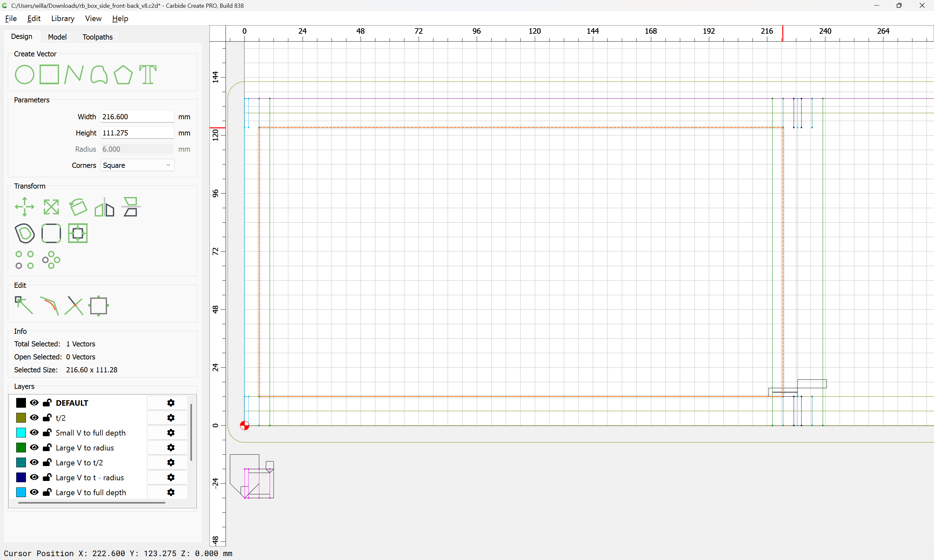The width and height of the screenshot is (934, 560).
Task: Choose the Polyline tool
Action: click(x=74, y=74)
